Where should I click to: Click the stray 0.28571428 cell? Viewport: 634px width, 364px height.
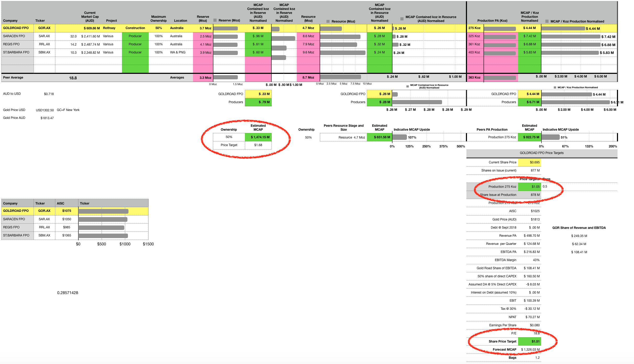[x=68, y=293]
